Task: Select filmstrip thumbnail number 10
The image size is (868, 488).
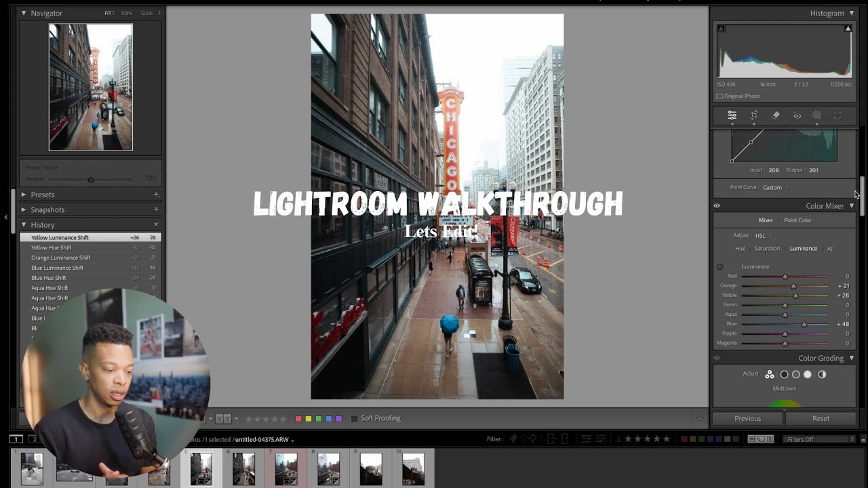Action: [413, 469]
